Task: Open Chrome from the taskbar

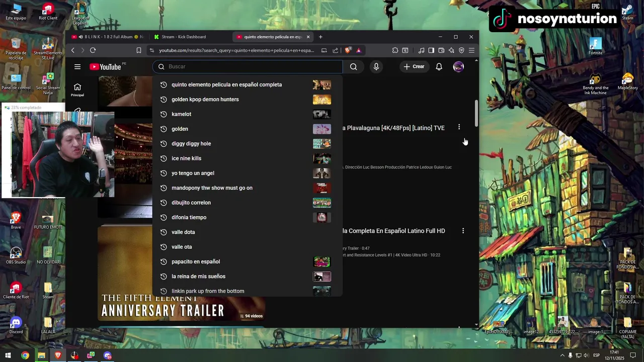Action: 25,355
